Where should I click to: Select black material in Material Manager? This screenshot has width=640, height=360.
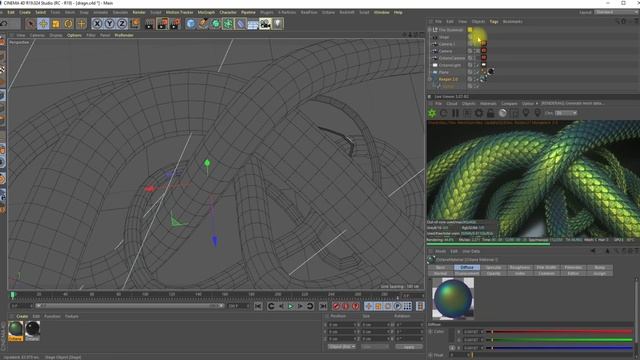(32, 331)
